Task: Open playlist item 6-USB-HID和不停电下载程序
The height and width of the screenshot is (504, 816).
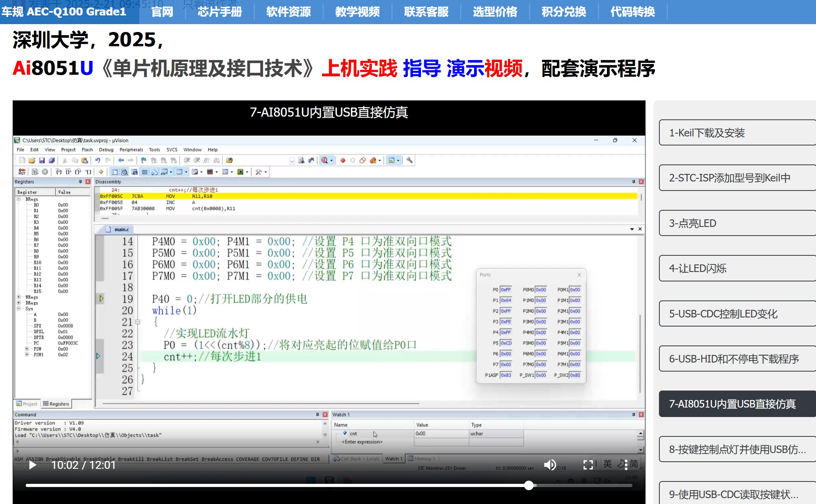Action: coord(737,359)
